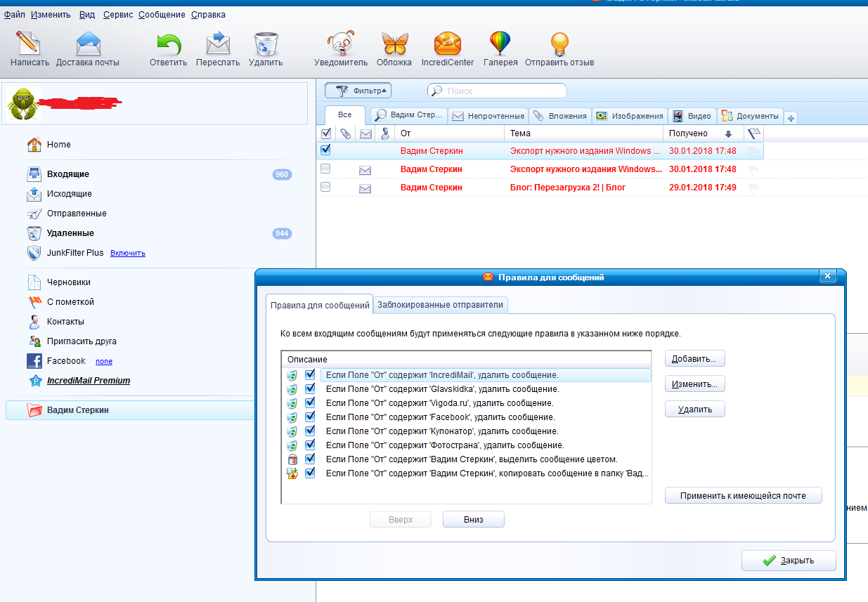Click the IncrediMail Premium link

89,381
